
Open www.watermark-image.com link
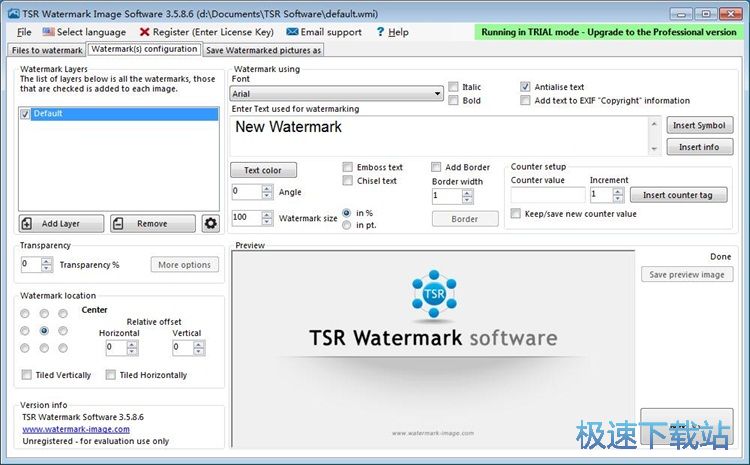(x=76, y=429)
